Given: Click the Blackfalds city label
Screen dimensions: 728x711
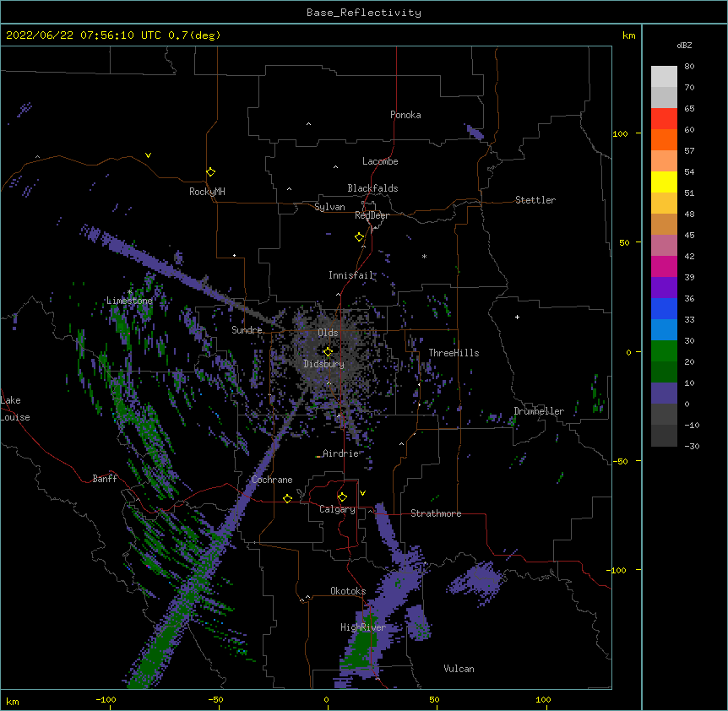Looking at the screenshot, I should (372, 188).
